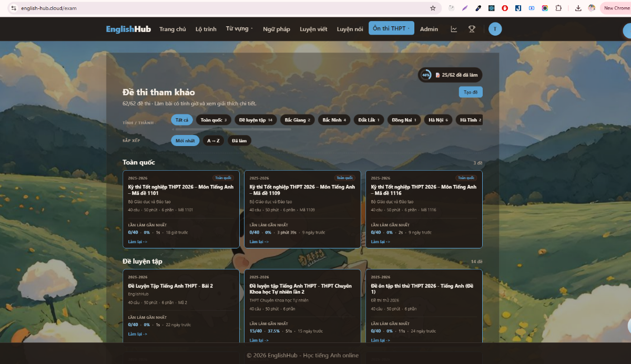Open Đề Luyện Tập Tiếng Anh THPT - Bài 2
Image resolution: width=631 pixels, height=364 pixels.
(170, 286)
